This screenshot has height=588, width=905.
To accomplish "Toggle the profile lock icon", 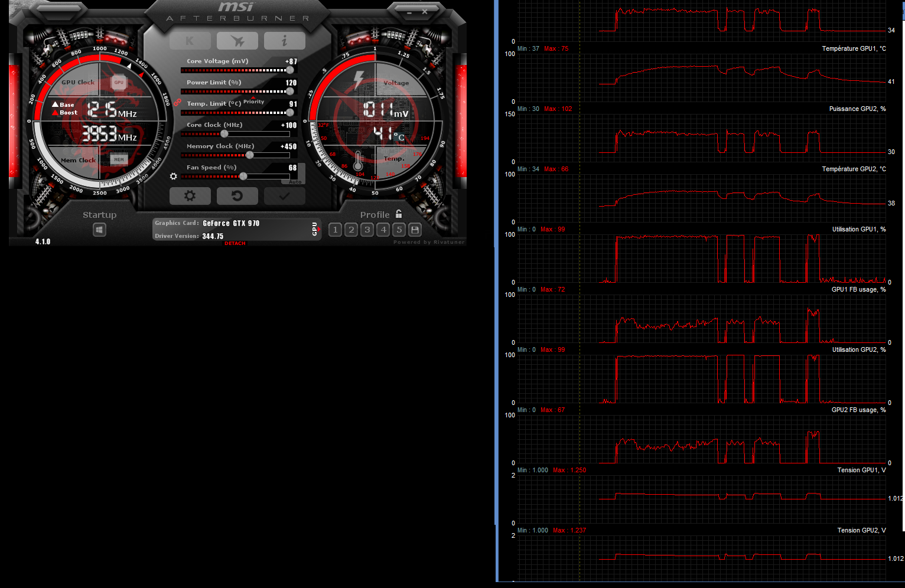I will coord(399,214).
